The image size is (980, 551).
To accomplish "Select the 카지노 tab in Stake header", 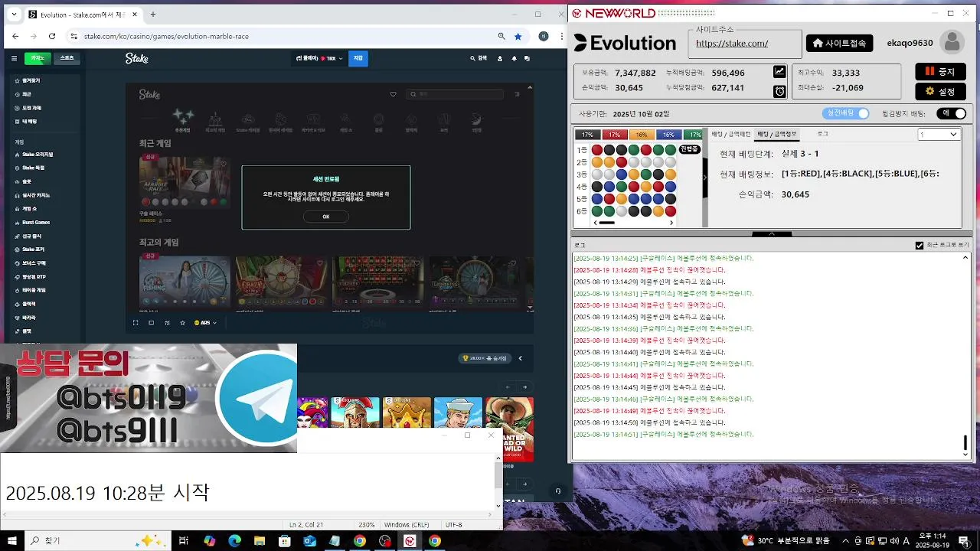I will 37,58.
